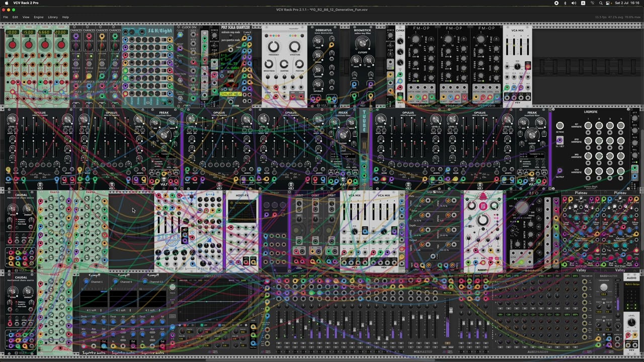Open the Apple menu
The height and width of the screenshot is (362, 644).
[x=6, y=3]
